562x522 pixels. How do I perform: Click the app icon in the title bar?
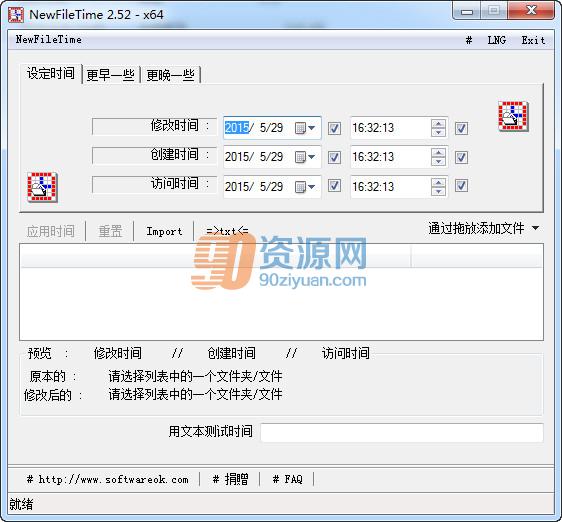tap(16, 15)
